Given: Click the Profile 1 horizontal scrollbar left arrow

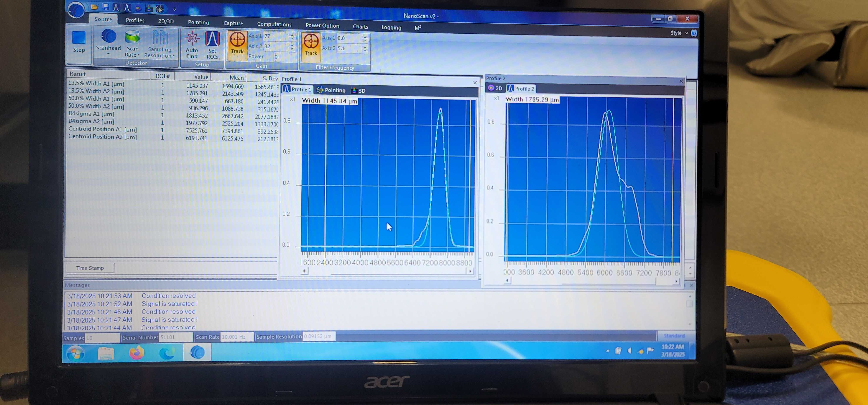Looking at the screenshot, I should point(304,271).
